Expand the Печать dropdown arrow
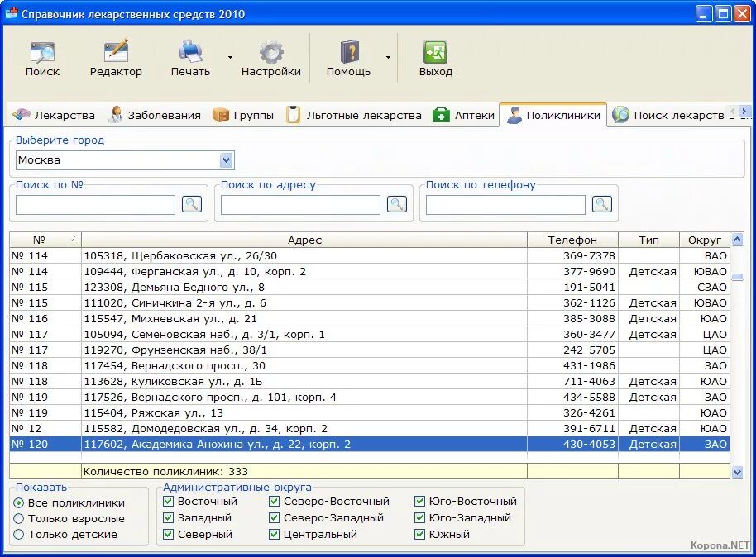Image resolution: width=756 pixels, height=557 pixels. [x=231, y=57]
